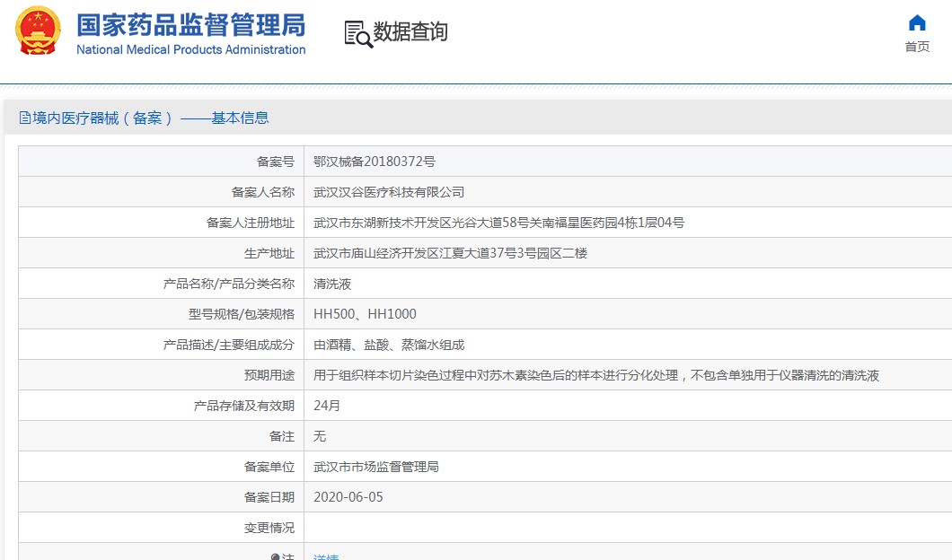952x560 pixels.
Task: Select the remark value 无
Action: (x=320, y=436)
